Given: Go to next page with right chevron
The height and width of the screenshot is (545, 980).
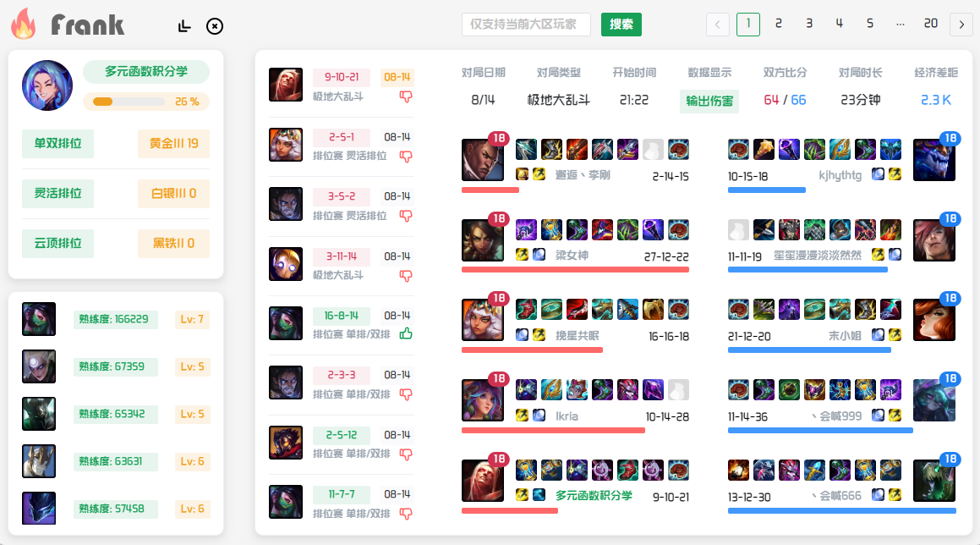Looking at the screenshot, I should [961, 25].
